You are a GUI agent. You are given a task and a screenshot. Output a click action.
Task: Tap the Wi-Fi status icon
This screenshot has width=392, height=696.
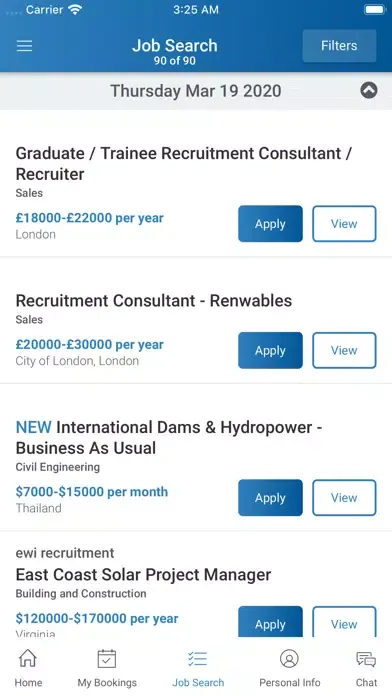coord(76,10)
